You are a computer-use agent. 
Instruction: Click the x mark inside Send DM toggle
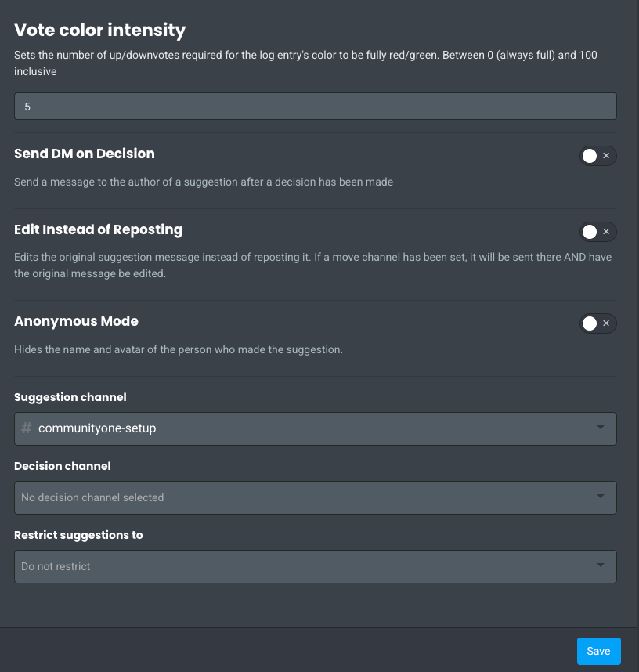pos(606,156)
